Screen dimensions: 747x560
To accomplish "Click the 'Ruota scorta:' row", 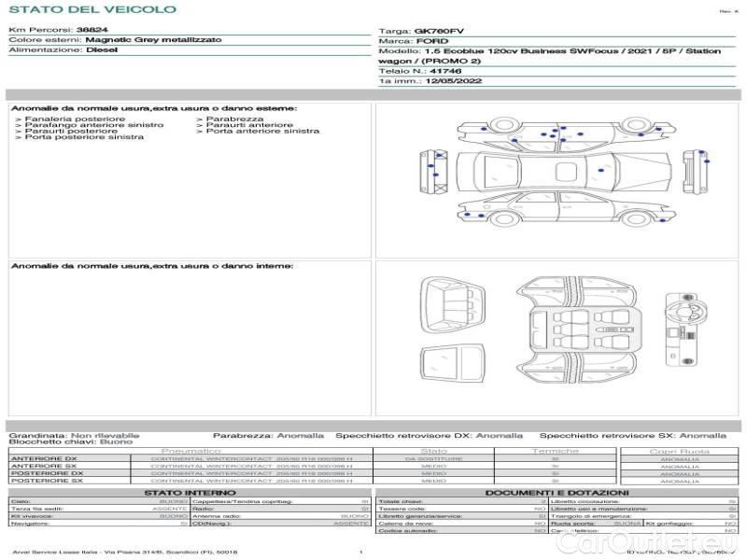I will tap(596, 524).
